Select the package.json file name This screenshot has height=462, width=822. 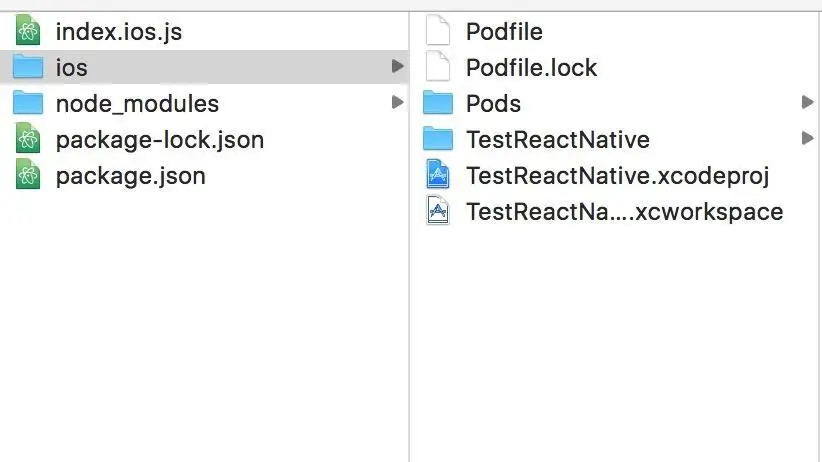pyautogui.click(x=130, y=176)
